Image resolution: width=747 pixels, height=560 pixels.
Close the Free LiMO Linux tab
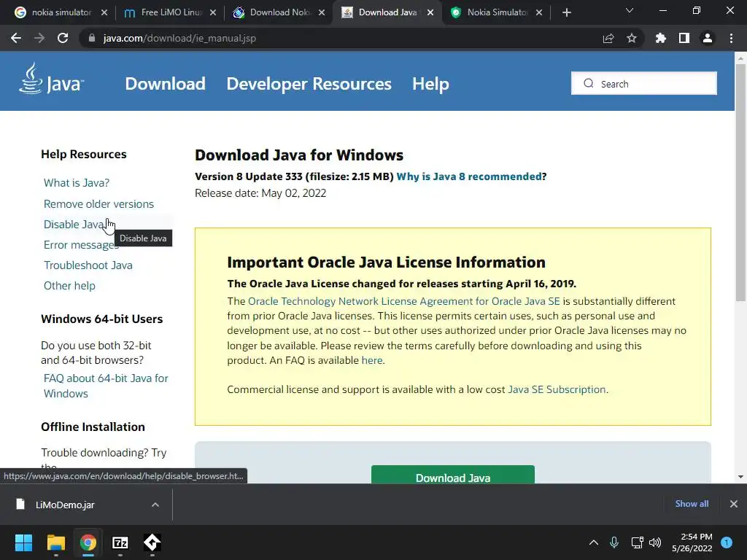[213, 13]
